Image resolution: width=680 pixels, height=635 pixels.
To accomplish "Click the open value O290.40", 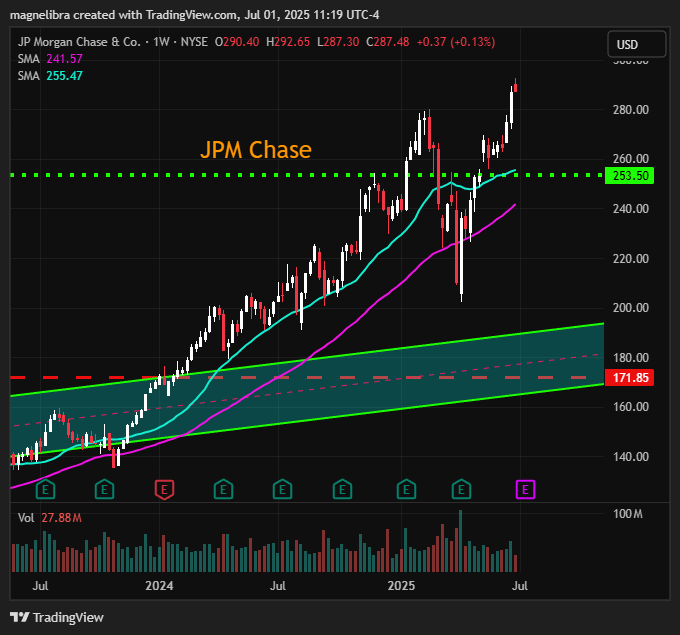I will point(237,42).
